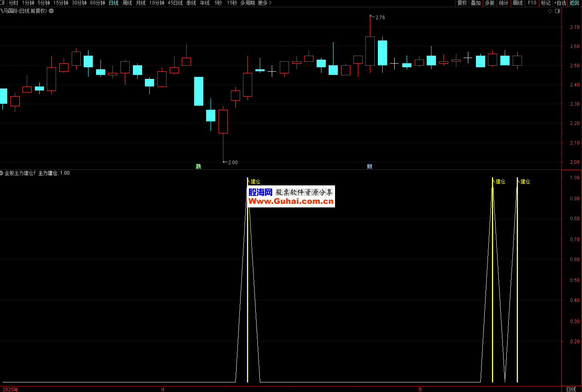582x392 pixels.
Task: Click the green 跌 marker below candles
Action: pos(199,166)
